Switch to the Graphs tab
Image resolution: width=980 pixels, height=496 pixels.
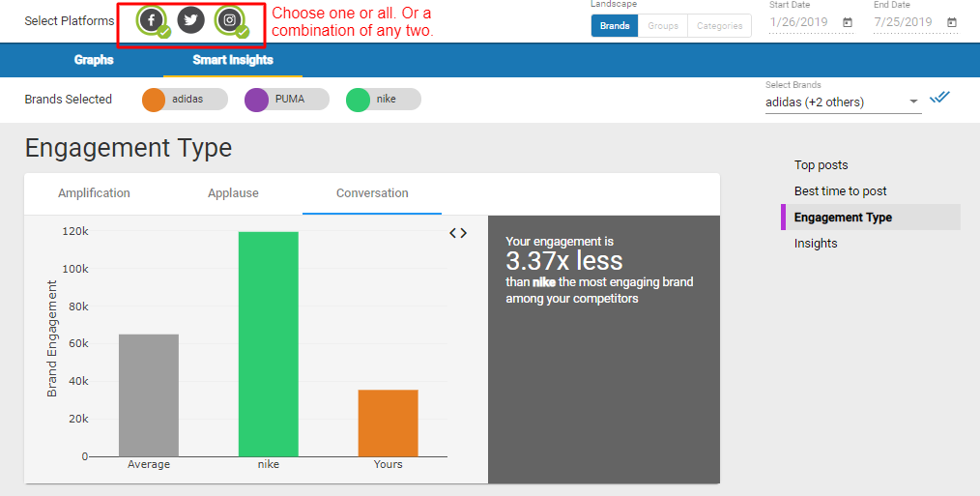[94, 60]
